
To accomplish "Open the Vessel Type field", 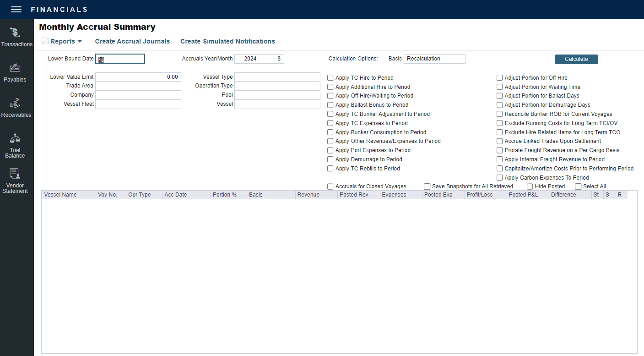I will [277, 77].
